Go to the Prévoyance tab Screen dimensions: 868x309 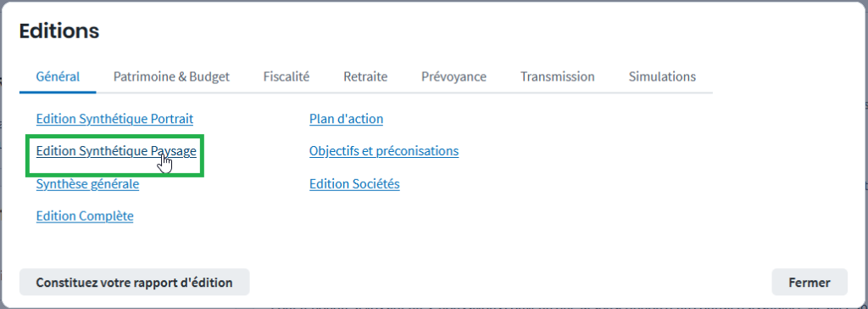coord(454,76)
